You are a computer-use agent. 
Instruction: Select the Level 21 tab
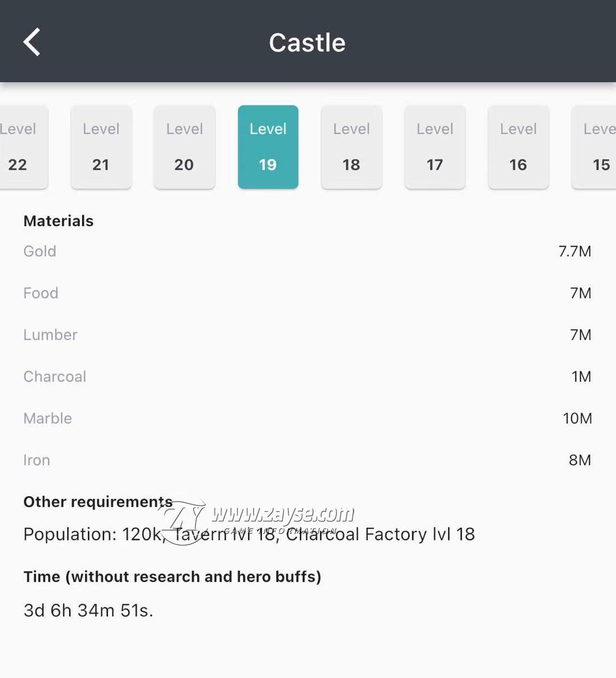(101, 147)
